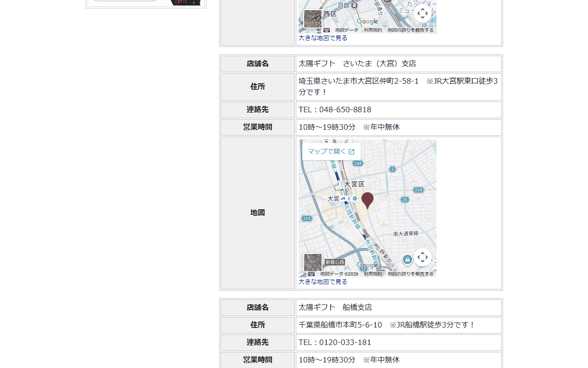Click the 西区 label on the top map
The width and height of the screenshot is (588, 368).
coord(330,14)
